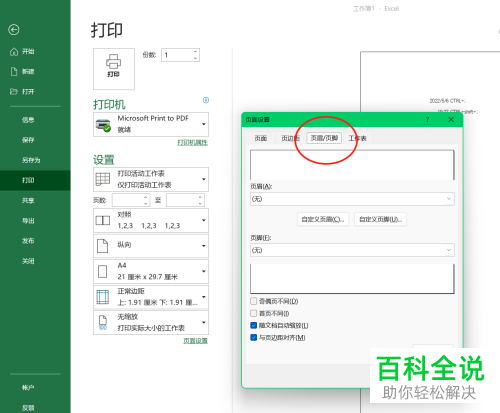Enable 奇偶页不同 checkbox
Viewport: 500px width, 413px height.
click(254, 301)
